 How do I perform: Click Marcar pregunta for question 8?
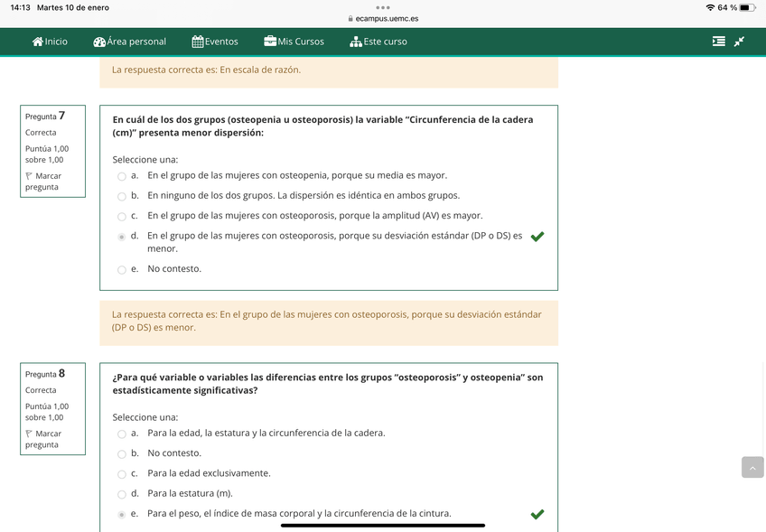(x=42, y=439)
